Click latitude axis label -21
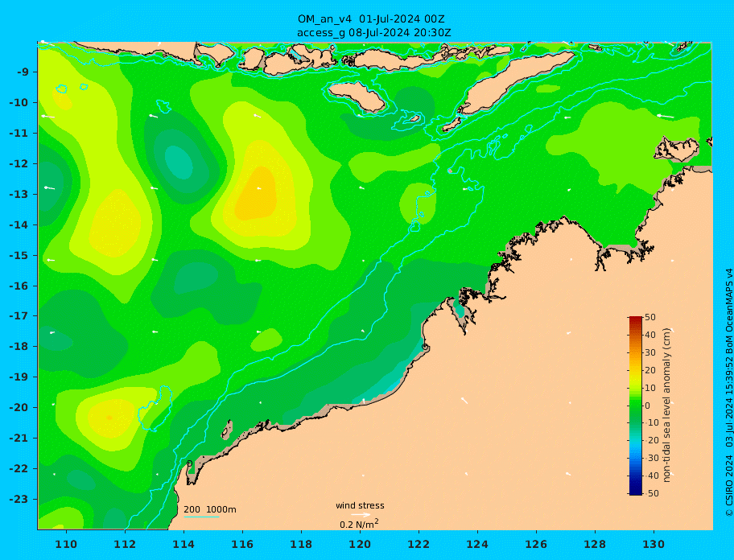The width and height of the screenshot is (734, 560). click(19, 439)
